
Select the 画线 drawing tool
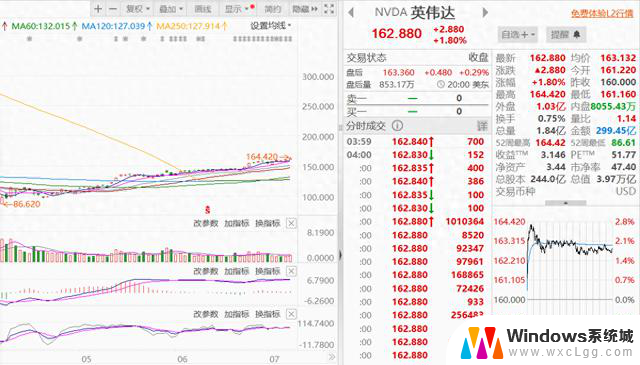(x=202, y=9)
